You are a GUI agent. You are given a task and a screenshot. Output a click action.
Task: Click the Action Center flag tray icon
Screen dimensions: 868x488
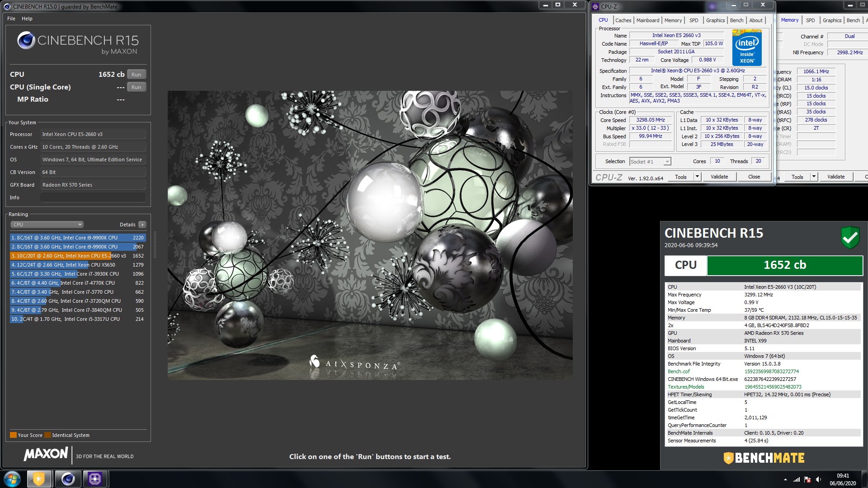807,479
